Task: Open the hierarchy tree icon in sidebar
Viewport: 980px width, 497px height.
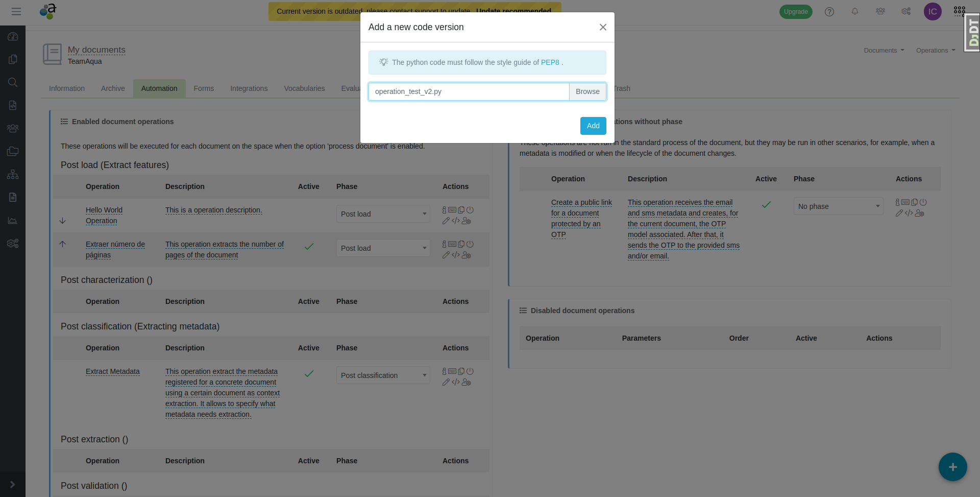Action: (x=13, y=175)
